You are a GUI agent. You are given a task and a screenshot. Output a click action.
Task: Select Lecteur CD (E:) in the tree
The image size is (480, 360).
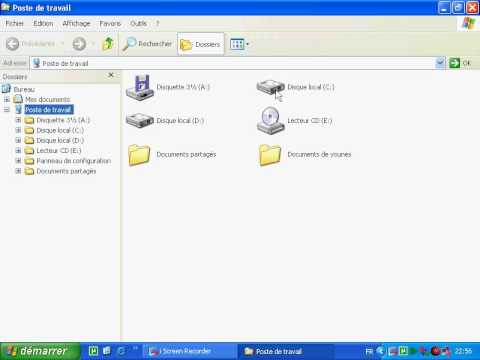[59, 151]
